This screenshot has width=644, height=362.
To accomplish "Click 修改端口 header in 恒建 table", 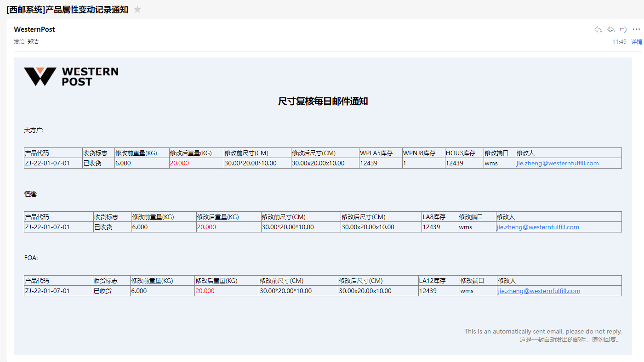I will click(471, 217).
